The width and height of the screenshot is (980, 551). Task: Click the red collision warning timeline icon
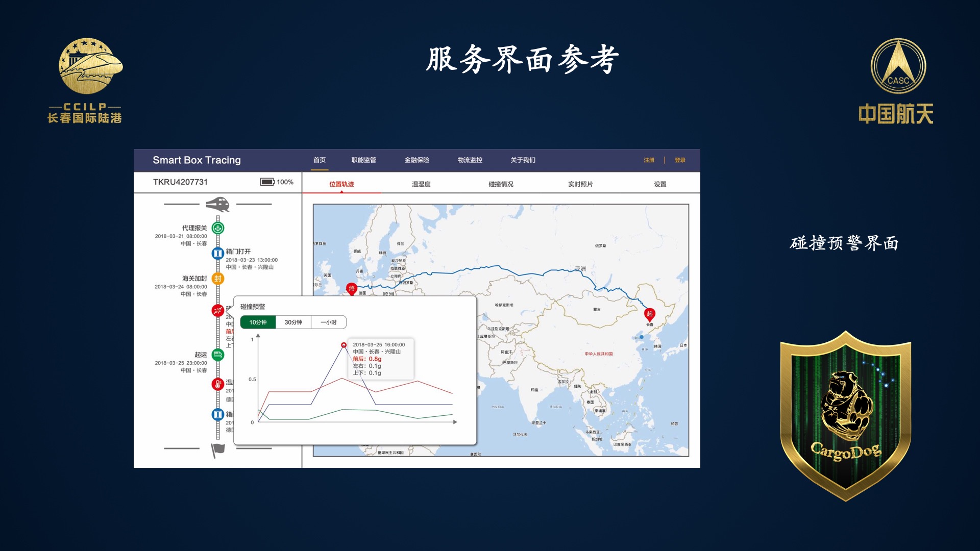(218, 310)
